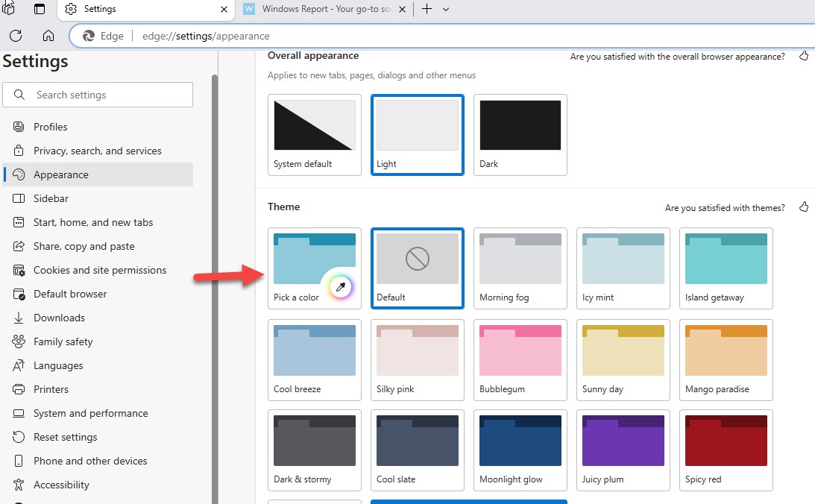Apply the Sunny day theme
Image resolution: width=815 pixels, height=504 pixels.
tap(623, 360)
